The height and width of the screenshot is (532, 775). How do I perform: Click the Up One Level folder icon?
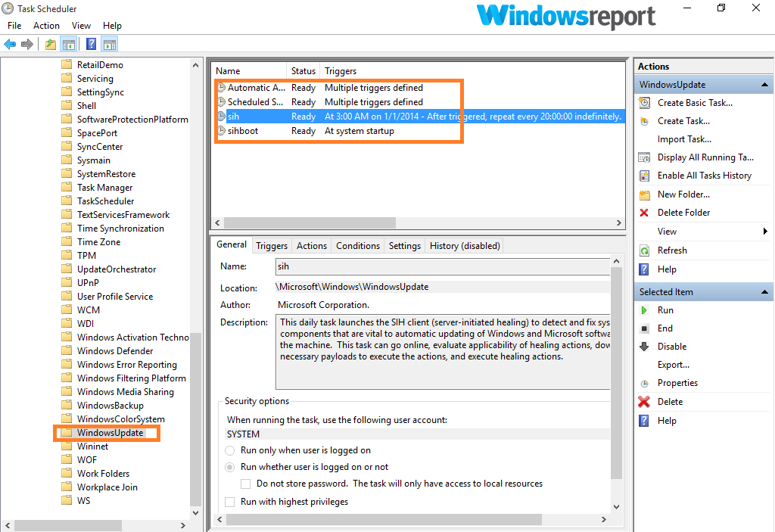click(51, 45)
